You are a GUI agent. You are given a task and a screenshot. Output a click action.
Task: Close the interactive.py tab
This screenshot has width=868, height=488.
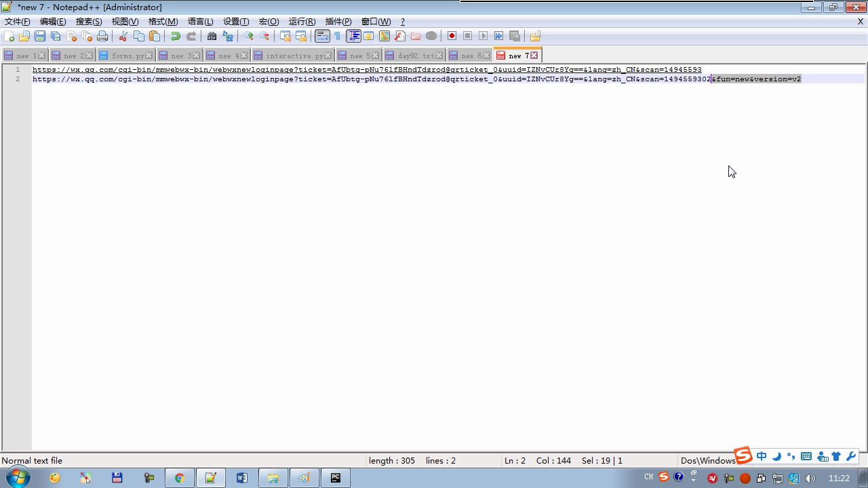click(328, 56)
